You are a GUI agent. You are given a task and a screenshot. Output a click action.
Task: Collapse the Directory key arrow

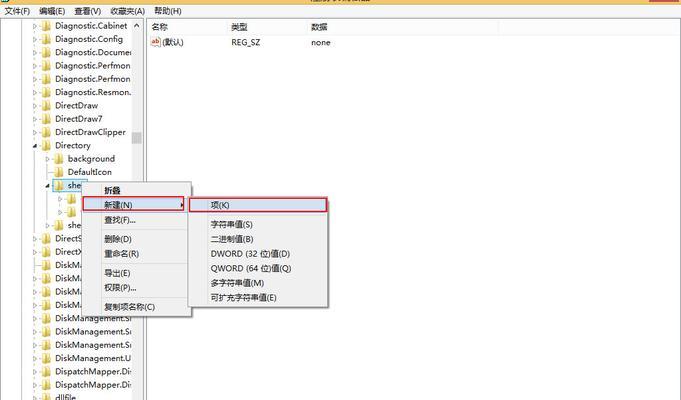coord(35,146)
